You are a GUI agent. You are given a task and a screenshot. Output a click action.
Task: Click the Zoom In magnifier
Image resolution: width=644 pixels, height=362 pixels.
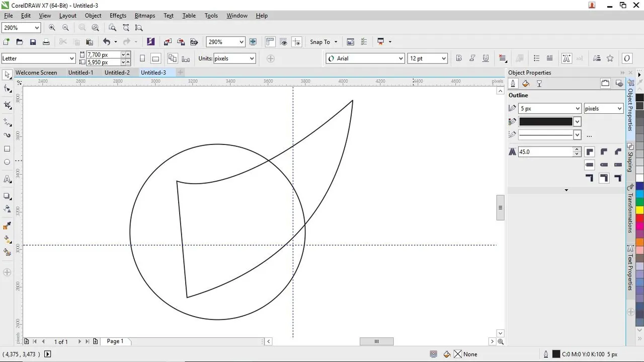(52, 28)
